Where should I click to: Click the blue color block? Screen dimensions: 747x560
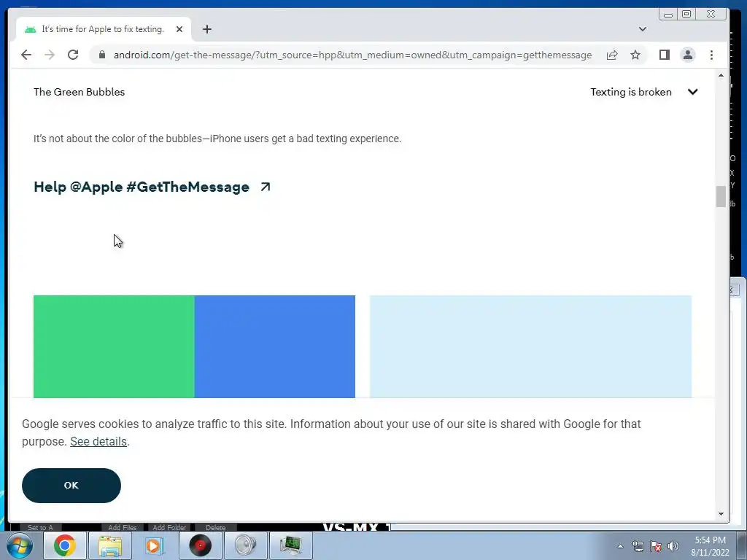click(275, 346)
